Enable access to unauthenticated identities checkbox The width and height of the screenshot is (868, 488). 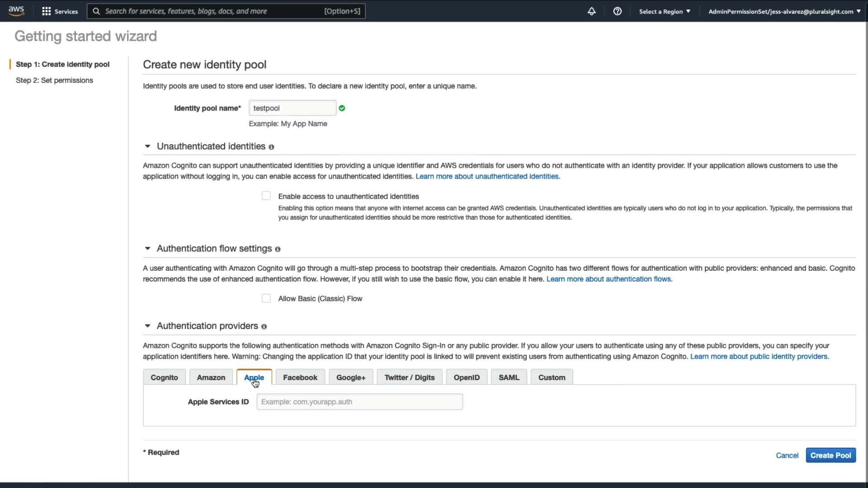(x=266, y=196)
